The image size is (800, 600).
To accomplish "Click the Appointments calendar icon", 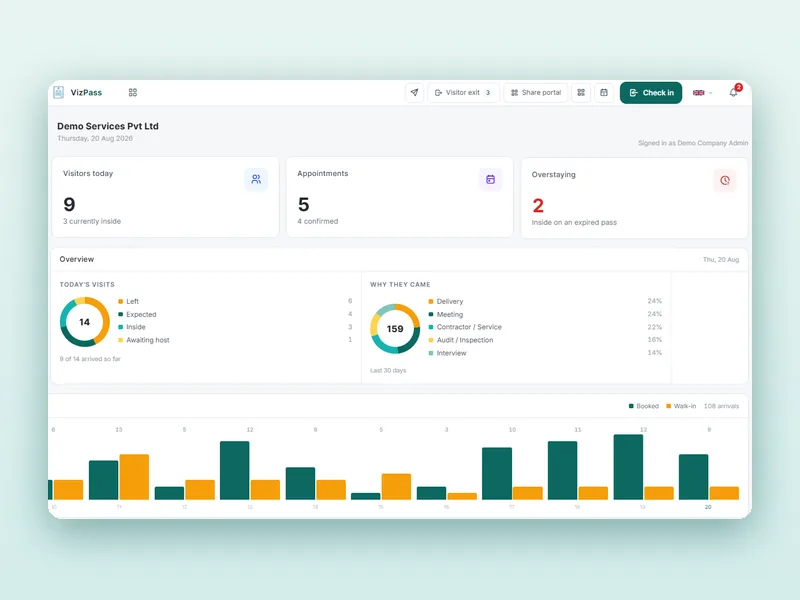I will point(490,179).
